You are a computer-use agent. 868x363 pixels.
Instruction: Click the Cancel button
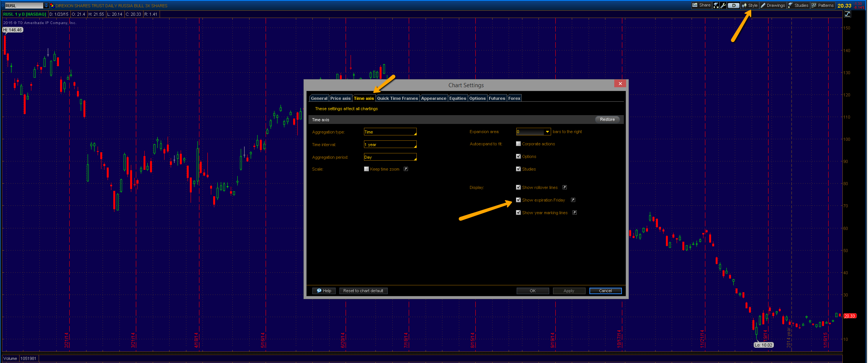pos(605,291)
